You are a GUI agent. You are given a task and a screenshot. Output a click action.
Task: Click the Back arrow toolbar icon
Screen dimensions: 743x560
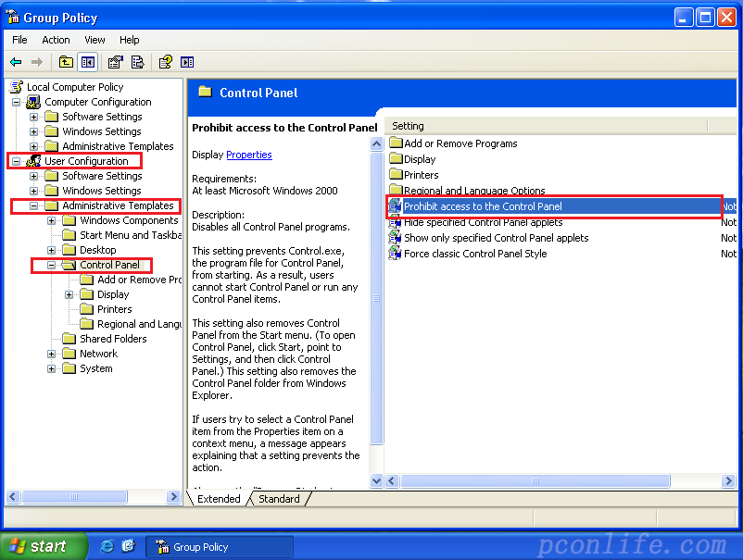16,62
